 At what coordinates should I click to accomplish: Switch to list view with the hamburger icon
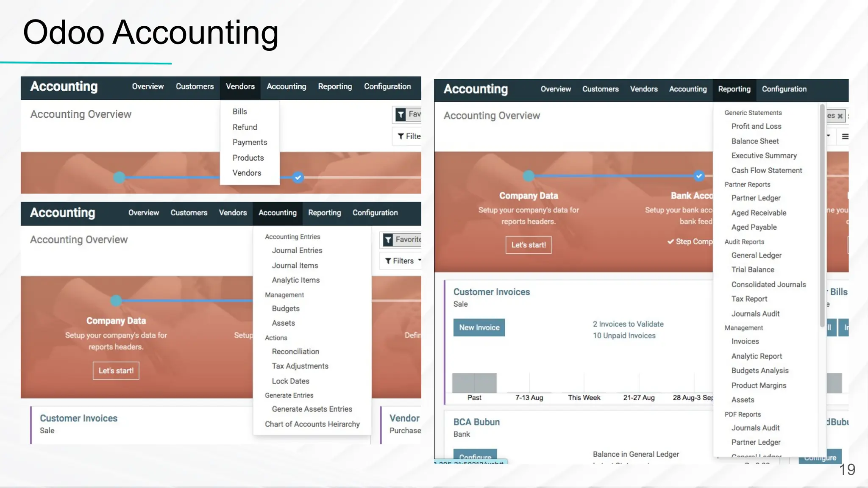(x=845, y=136)
